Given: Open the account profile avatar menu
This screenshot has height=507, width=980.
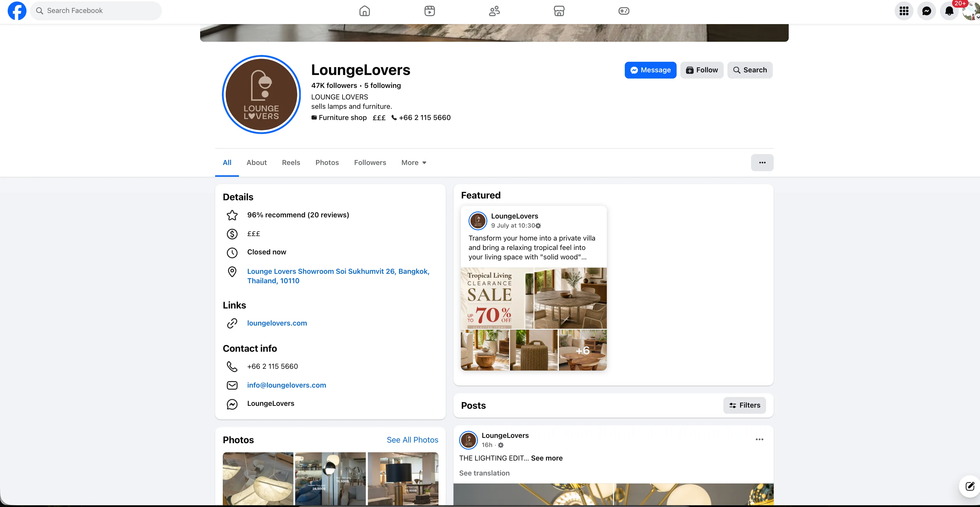Looking at the screenshot, I should [971, 11].
